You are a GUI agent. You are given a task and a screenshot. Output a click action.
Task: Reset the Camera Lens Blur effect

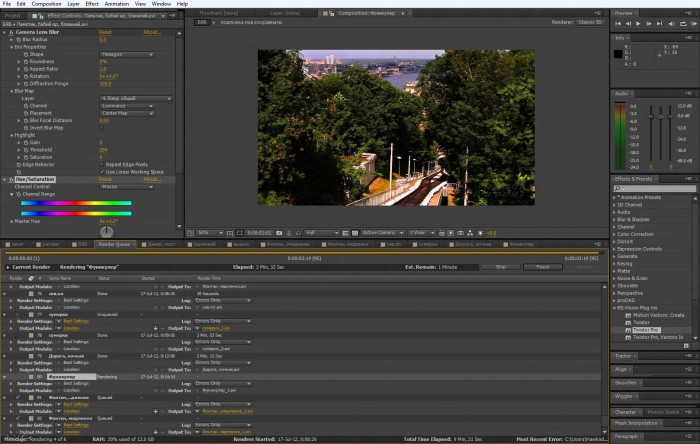point(105,32)
